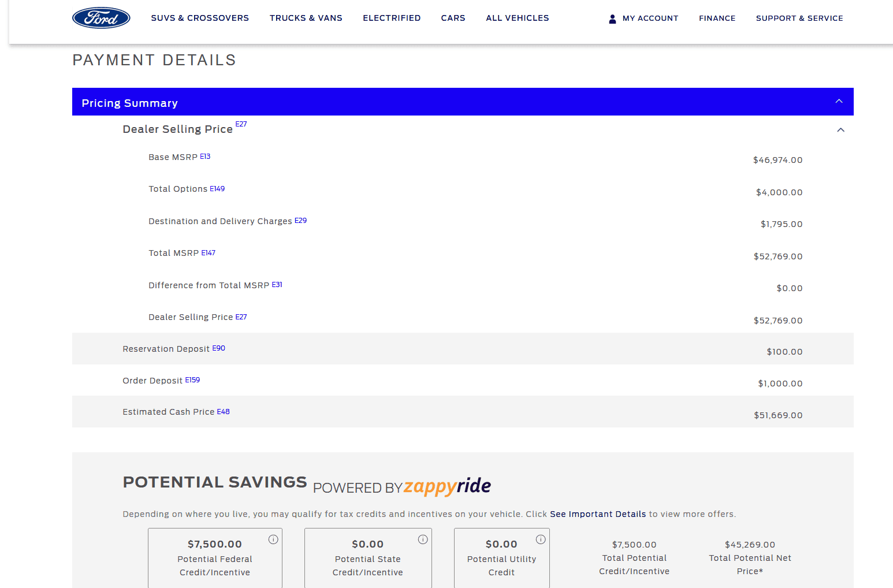Open E48 footnote for Estimated Cash Price

click(223, 412)
